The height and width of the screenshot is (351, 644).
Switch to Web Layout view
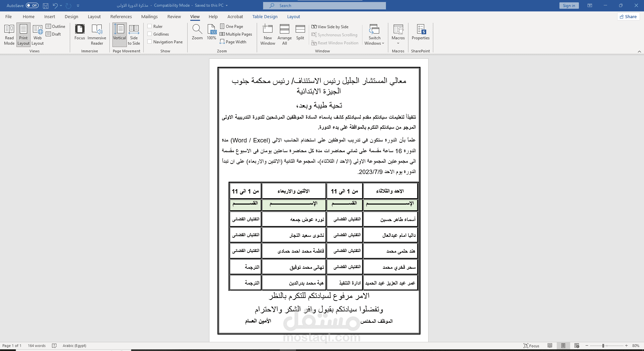(x=38, y=35)
